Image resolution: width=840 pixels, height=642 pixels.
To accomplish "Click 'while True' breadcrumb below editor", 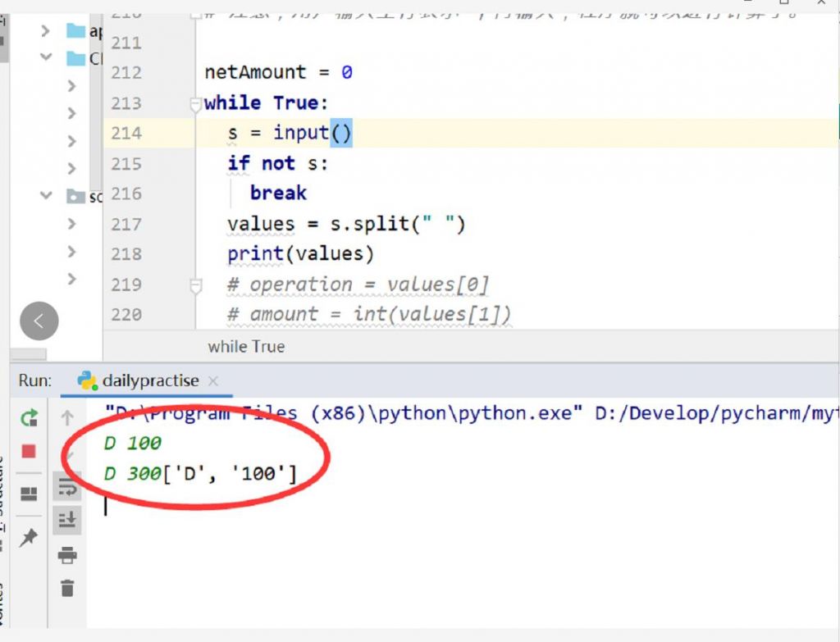I will point(246,346).
